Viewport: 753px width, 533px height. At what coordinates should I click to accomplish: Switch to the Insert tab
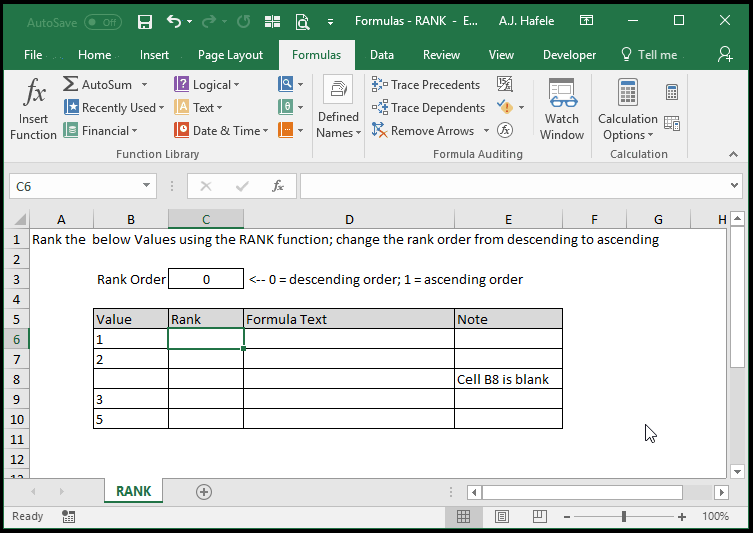[x=154, y=55]
